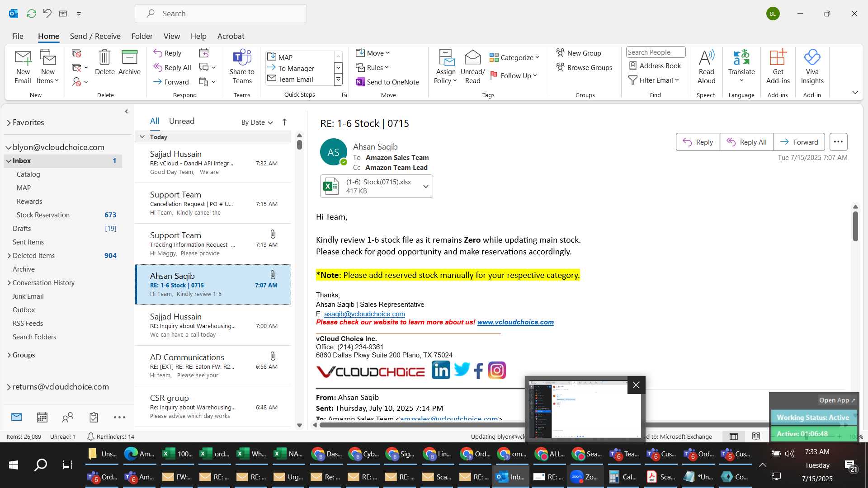
Task: Expand returns@vcloudchoice.com account
Action: click(x=9, y=387)
